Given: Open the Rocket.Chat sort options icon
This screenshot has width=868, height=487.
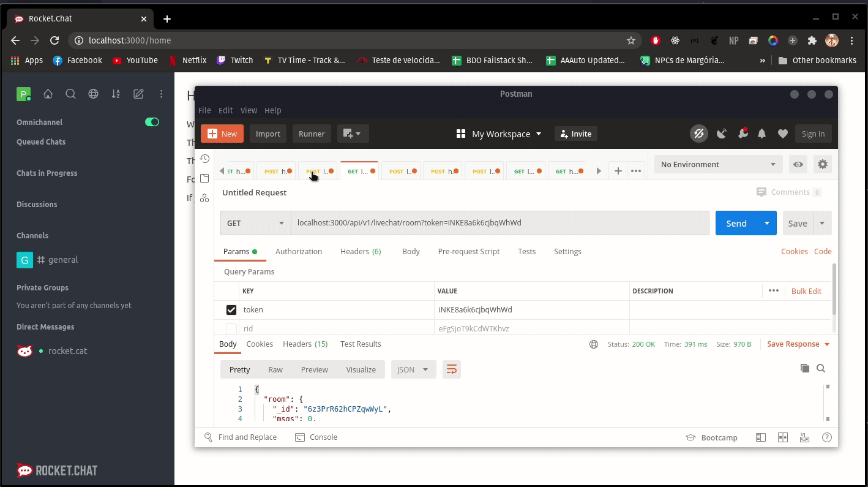Looking at the screenshot, I should coord(116,94).
